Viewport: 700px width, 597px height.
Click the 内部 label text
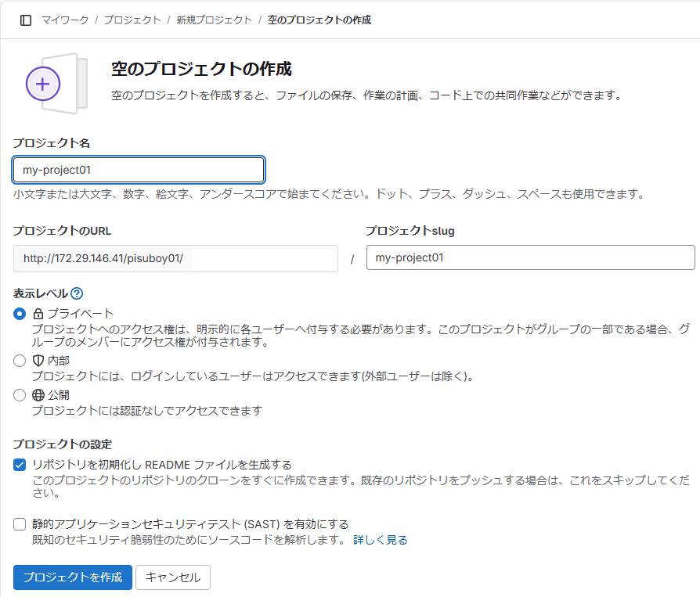59,361
